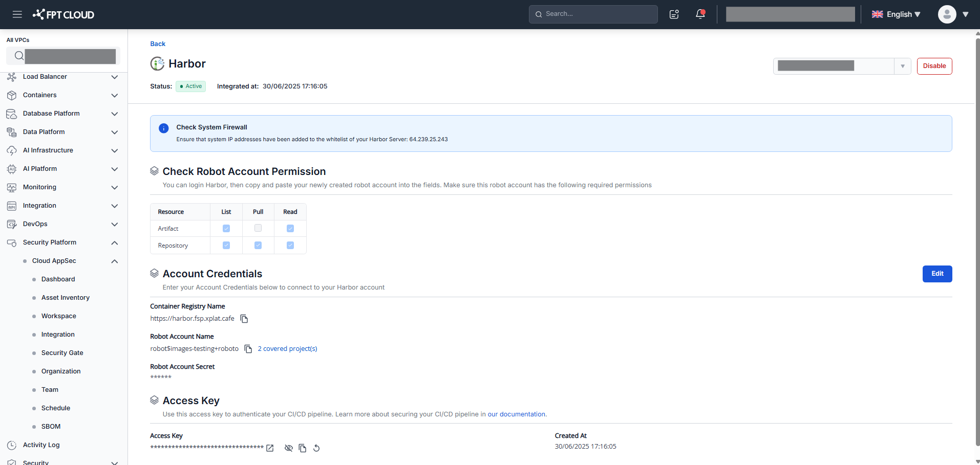The width and height of the screenshot is (980, 465).
Task: Copy the Robot Account Name
Action: (248, 349)
